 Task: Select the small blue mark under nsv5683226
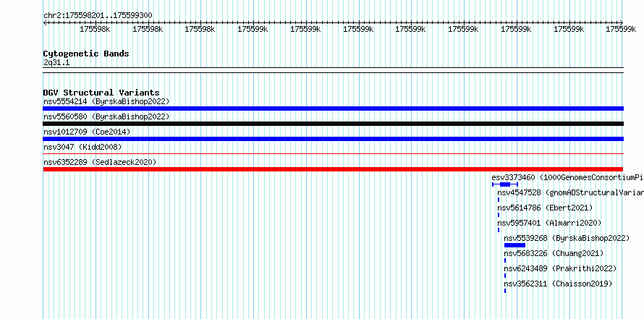[x=505, y=260]
